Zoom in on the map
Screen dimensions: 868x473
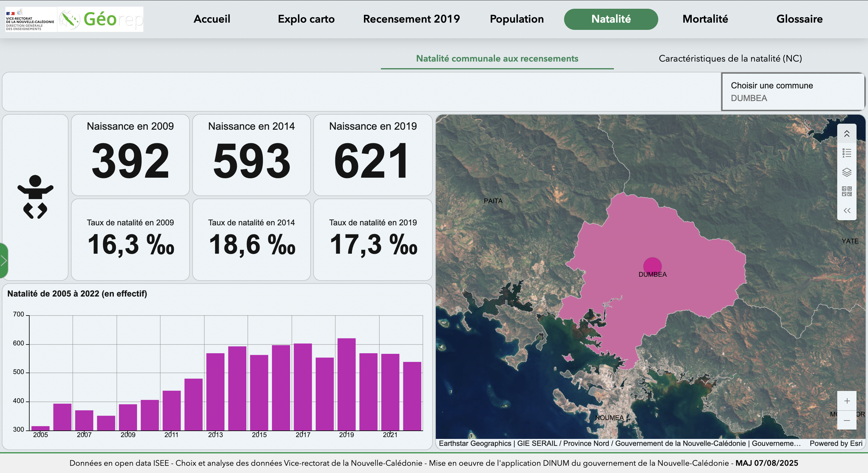pyautogui.click(x=847, y=401)
